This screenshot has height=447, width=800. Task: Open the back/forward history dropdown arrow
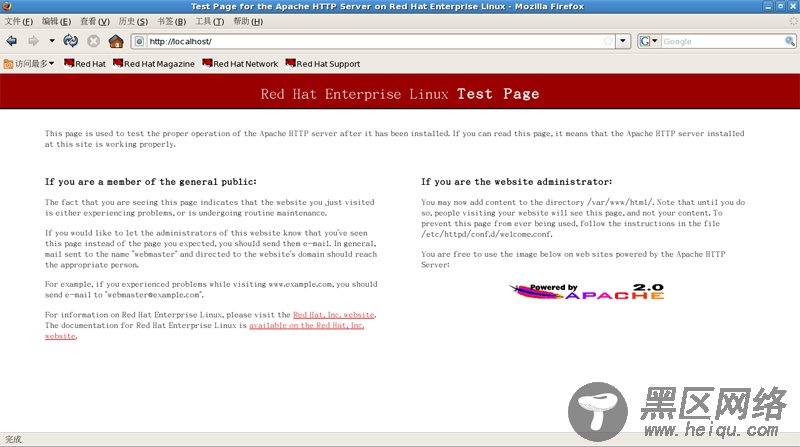click(52, 41)
